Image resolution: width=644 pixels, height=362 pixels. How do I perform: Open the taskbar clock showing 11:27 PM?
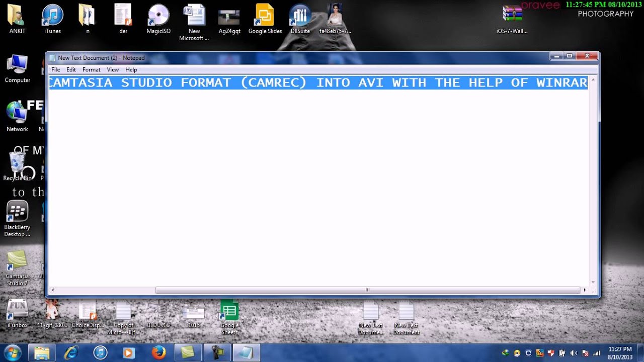tap(620, 353)
